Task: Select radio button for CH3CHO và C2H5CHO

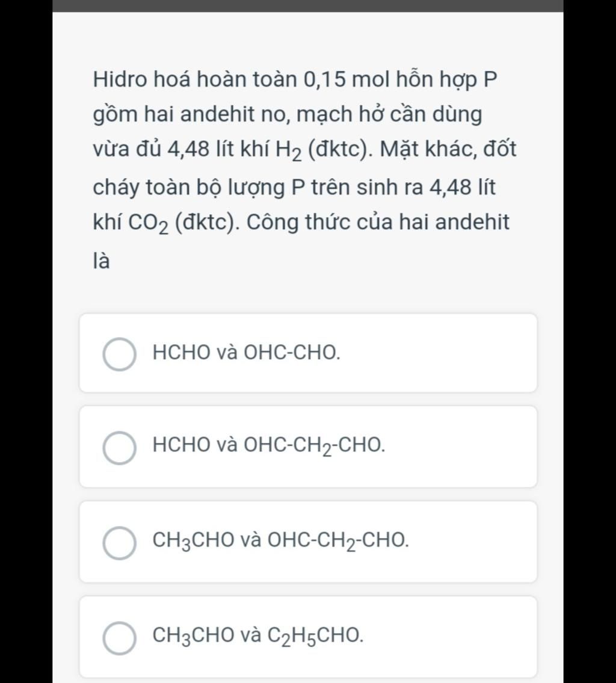Action: pos(119,638)
